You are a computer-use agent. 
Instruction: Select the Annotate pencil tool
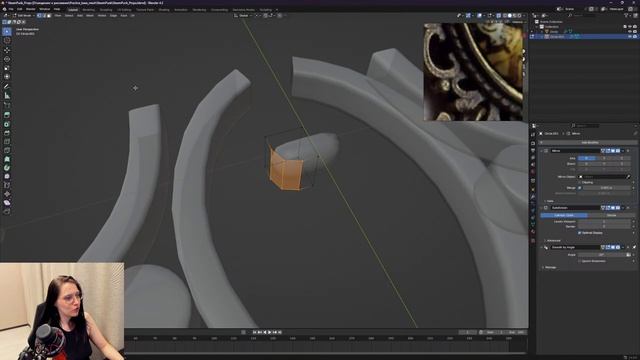pos(7,87)
